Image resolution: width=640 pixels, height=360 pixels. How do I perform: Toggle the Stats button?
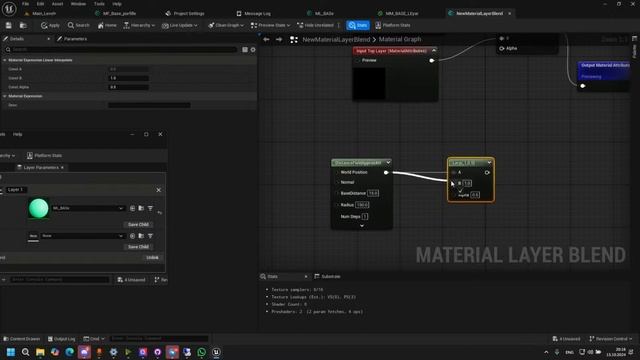[358, 25]
